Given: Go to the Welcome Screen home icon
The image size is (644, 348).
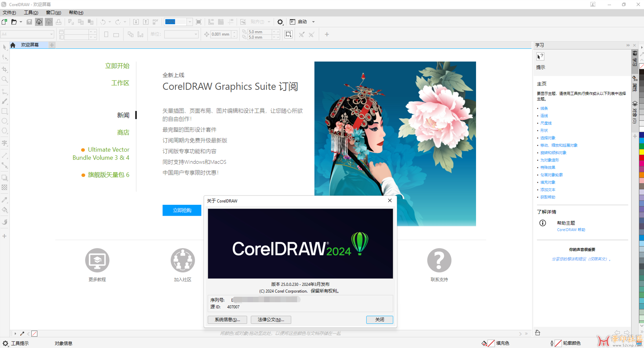Looking at the screenshot, I should pyautogui.click(x=13, y=45).
